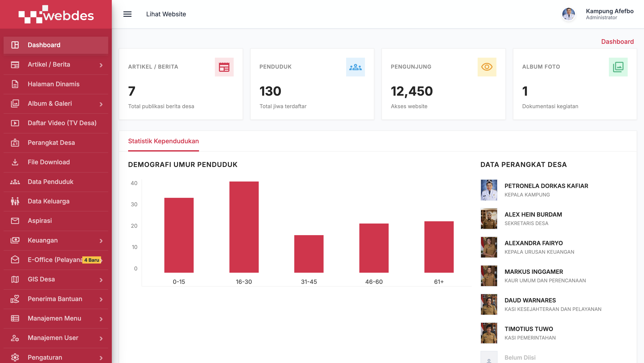
Task: Expand the Album & Galeri chevron
Action: point(101,104)
